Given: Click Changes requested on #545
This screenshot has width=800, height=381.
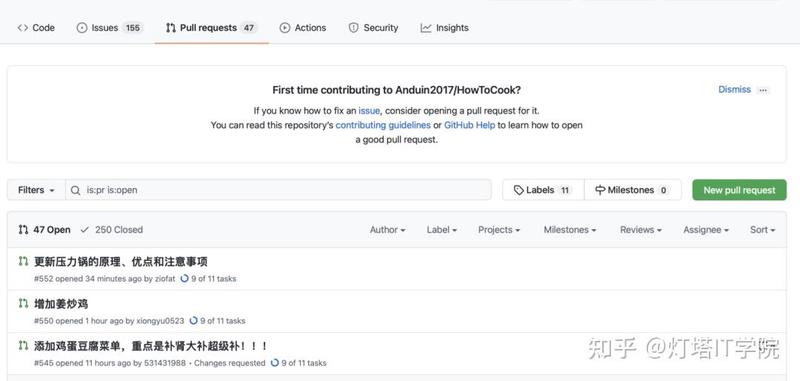Looking at the screenshot, I should click(230, 363).
